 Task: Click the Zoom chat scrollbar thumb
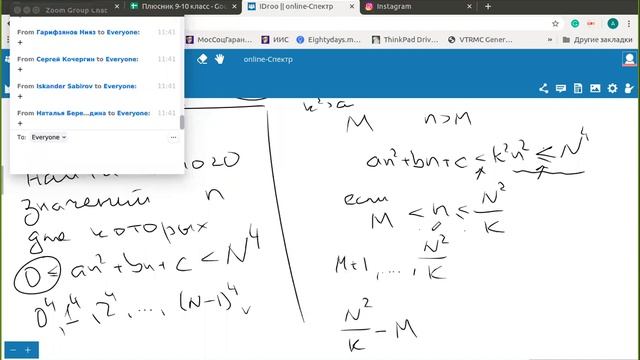[182, 122]
